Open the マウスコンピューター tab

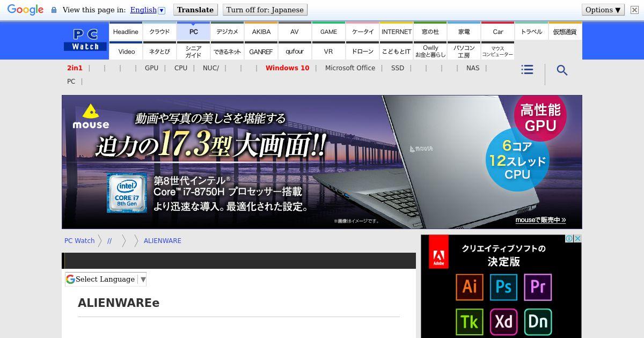tap(497, 52)
